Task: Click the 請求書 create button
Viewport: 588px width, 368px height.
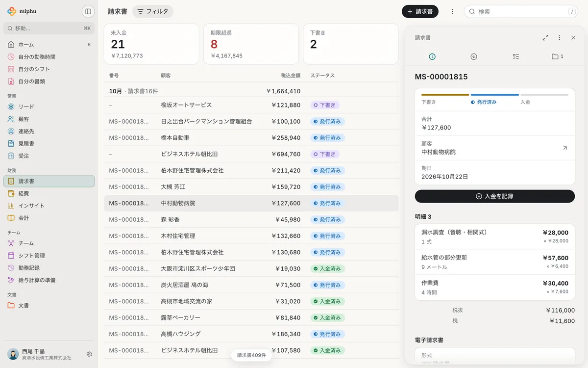Action: point(420,11)
